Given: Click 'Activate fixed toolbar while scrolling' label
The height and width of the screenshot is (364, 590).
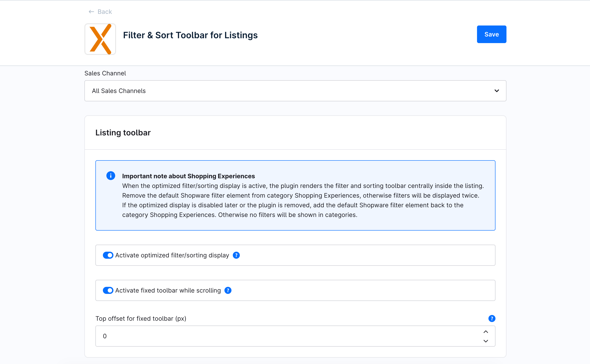Looking at the screenshot, I should tap(168, 290).
